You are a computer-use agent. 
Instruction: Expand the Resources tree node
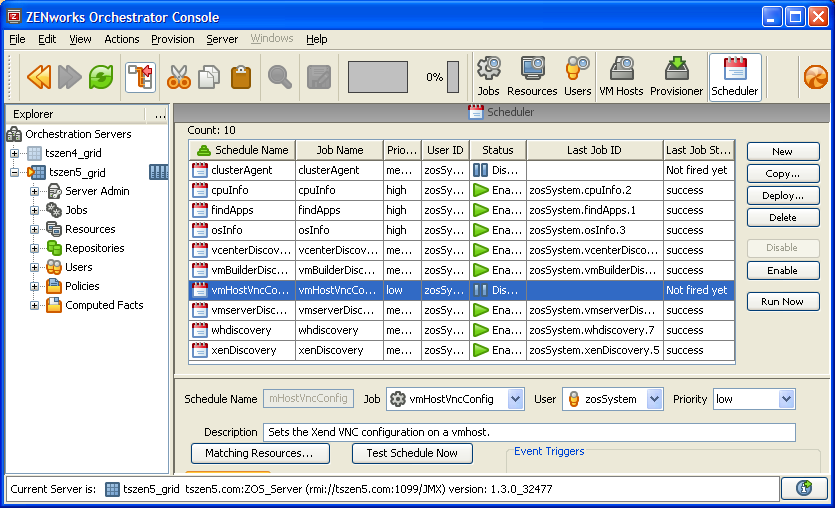[x=34, y=230]
